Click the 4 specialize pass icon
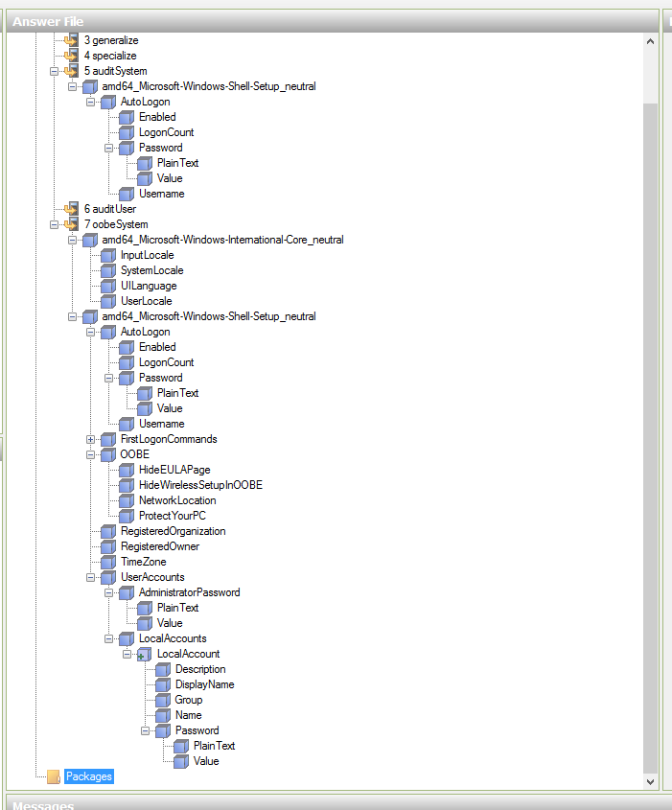 [x=71, y=56]
